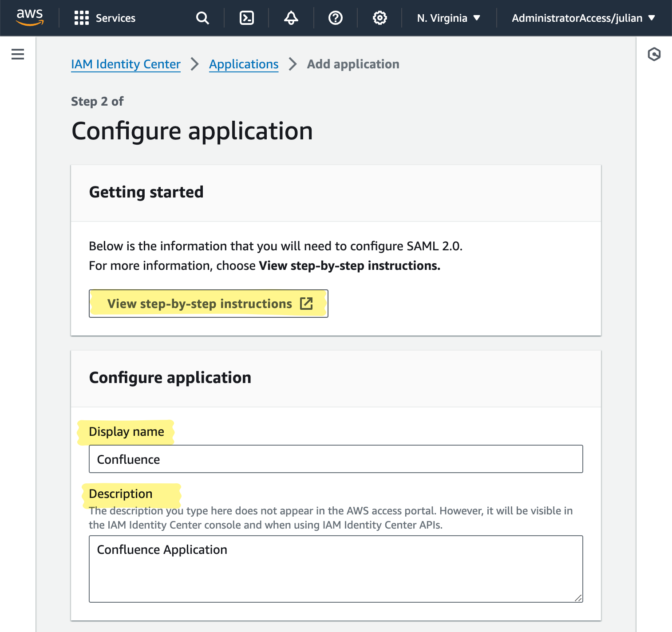
Task: Click the description textarea resize handle
Action: (x=579, y=598)
